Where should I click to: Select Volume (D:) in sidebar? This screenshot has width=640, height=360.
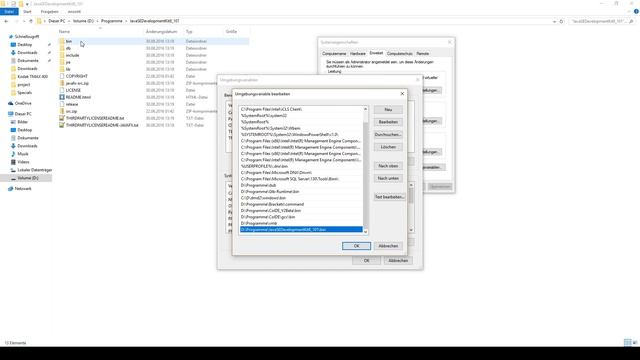coord(27,178)
